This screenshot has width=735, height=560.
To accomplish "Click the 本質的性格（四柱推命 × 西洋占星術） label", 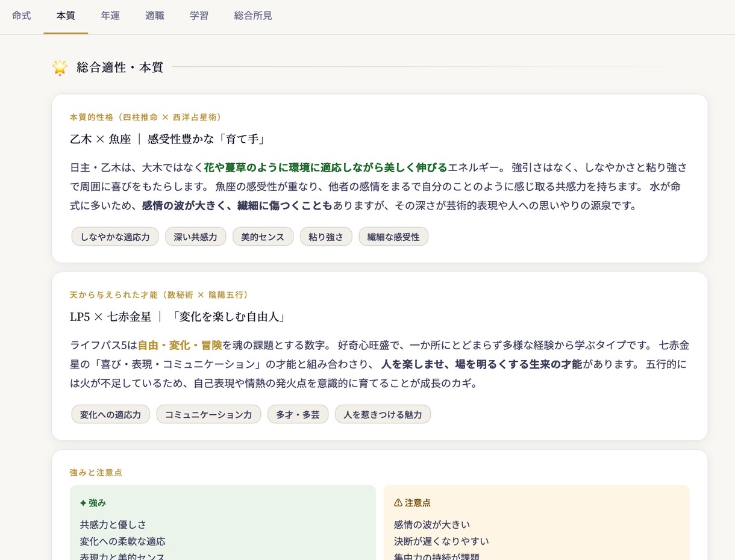I will (146, 117).
